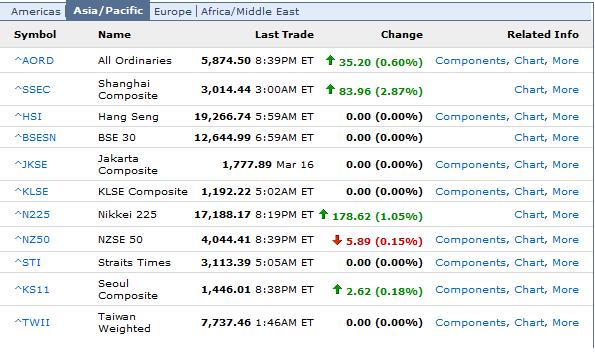The width and height of the screenshot is (595, 362).
Task: Open the ^AORD symbol link
Action: [34, 60]
